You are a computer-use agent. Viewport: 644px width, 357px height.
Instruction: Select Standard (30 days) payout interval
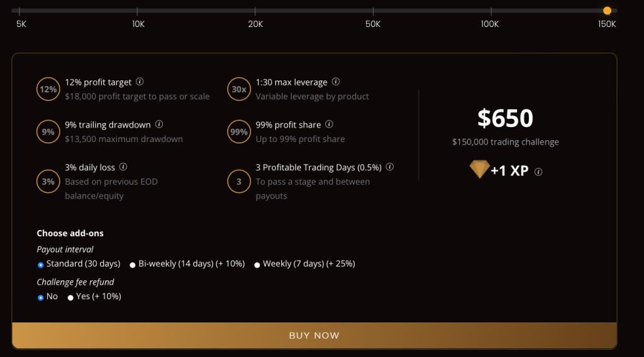(x=41, y=265)
